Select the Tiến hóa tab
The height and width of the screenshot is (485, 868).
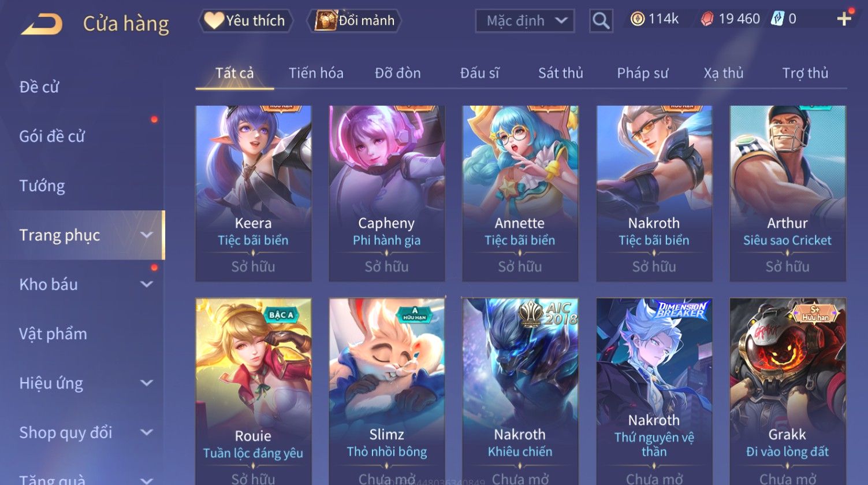[x=316, y=73]
